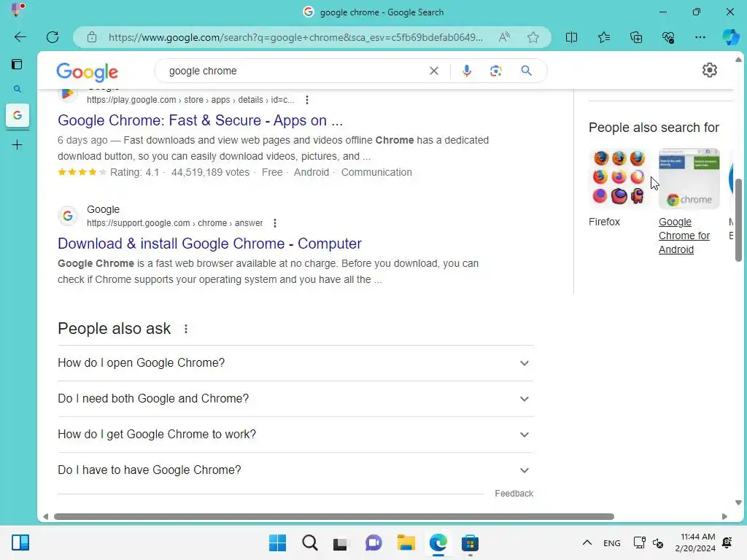Submit search with magnifier icon
Image resolution: width=747 pixels, height=560 pixels.
coord(527,71)
